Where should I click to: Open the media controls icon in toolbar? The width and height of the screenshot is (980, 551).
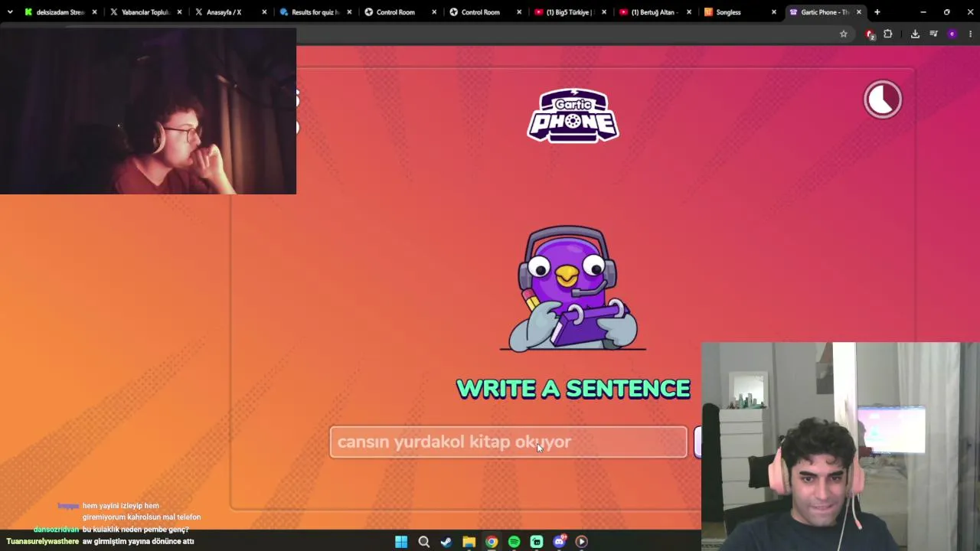pos(933,34)
